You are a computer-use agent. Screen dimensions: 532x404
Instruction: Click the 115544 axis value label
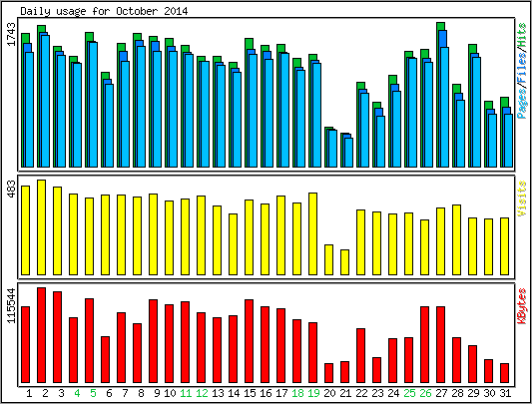(11, 305)
